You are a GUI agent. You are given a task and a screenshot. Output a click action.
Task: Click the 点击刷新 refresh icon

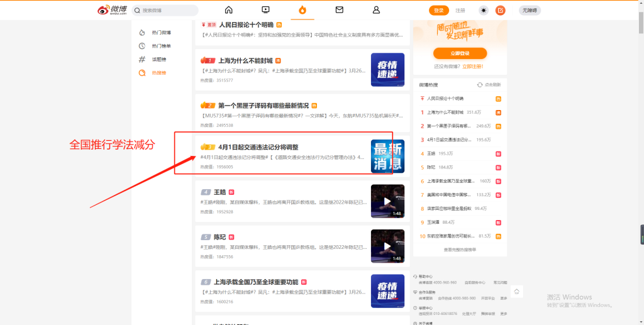pyautogui.click(x=479, y=85)
